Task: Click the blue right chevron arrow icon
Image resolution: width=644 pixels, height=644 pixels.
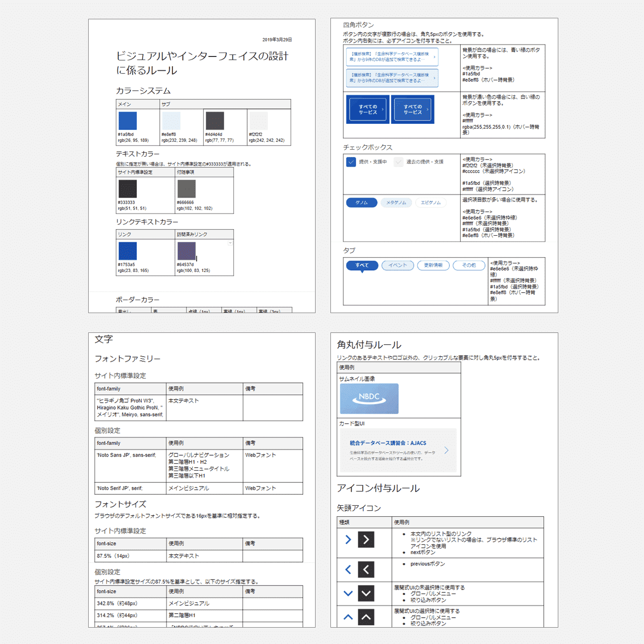Action: [348, 539]
